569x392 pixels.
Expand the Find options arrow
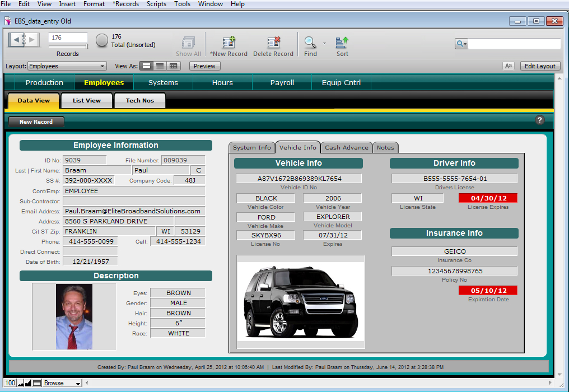[x=324, y=43]
